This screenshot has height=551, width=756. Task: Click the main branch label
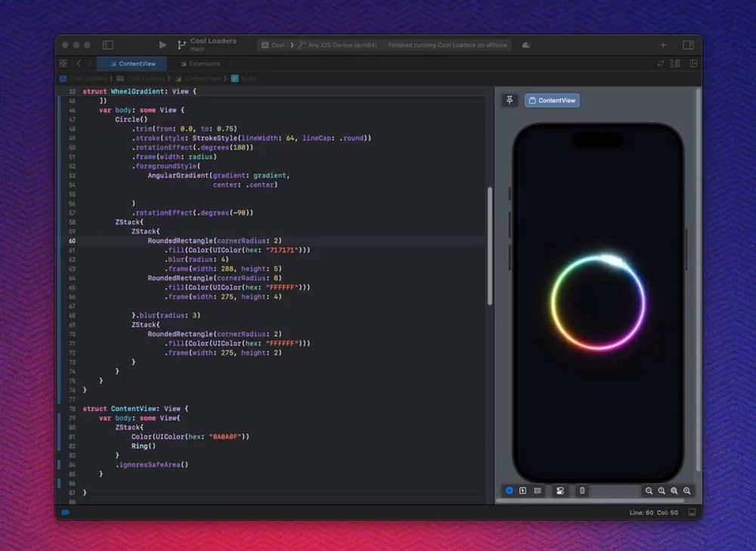[197, 49]
